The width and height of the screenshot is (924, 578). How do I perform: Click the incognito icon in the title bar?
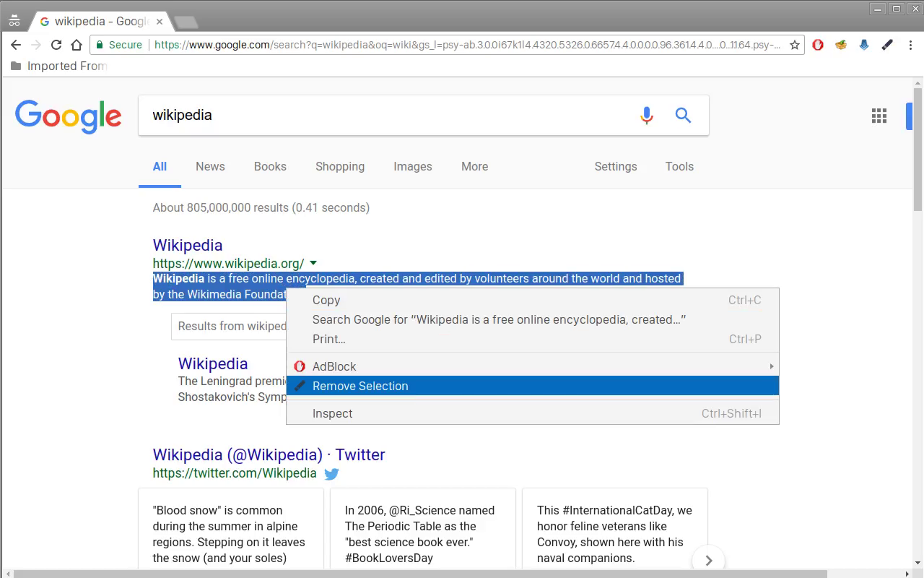pyautogui.click(x=14, y=20)
